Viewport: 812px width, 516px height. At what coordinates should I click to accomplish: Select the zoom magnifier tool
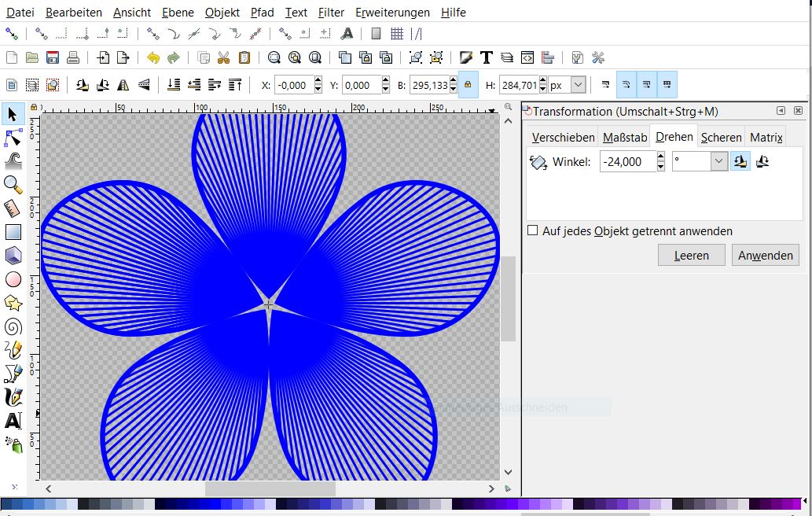(x=13, y=184)
